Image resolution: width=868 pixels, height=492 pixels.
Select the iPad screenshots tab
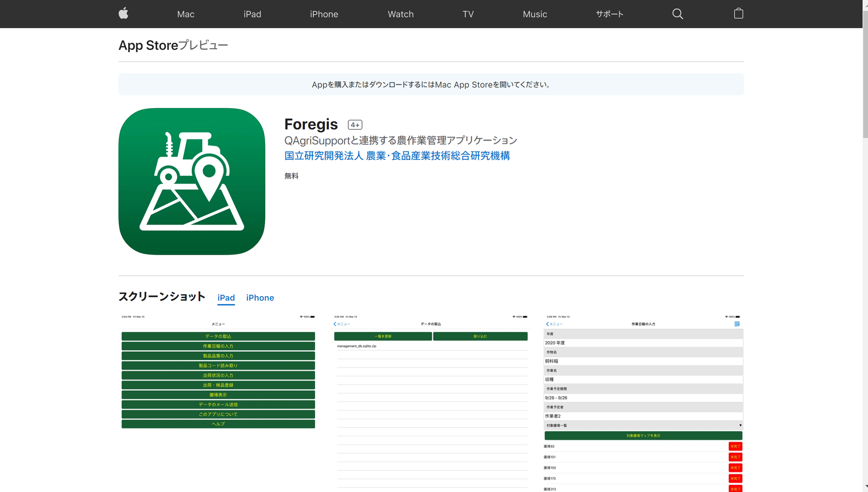[x=226, y=298]
